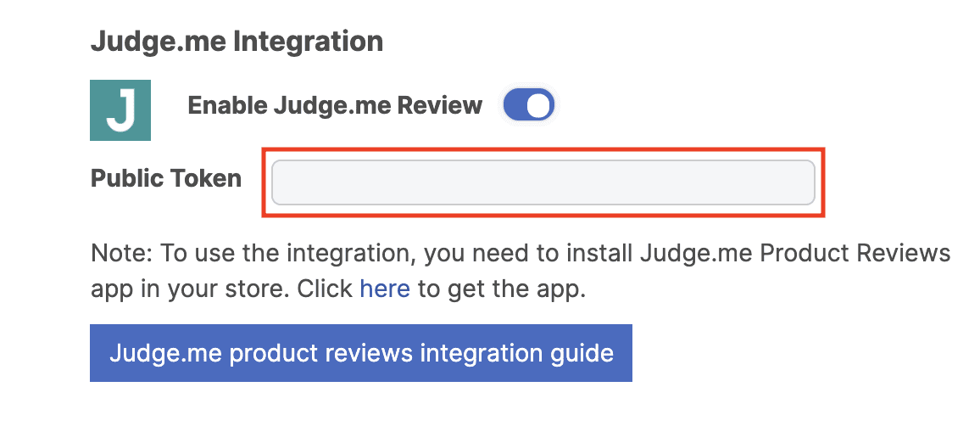View the Judge.me integration guide
The width and height of the screenshot is (980, 443).
point(361,353)
